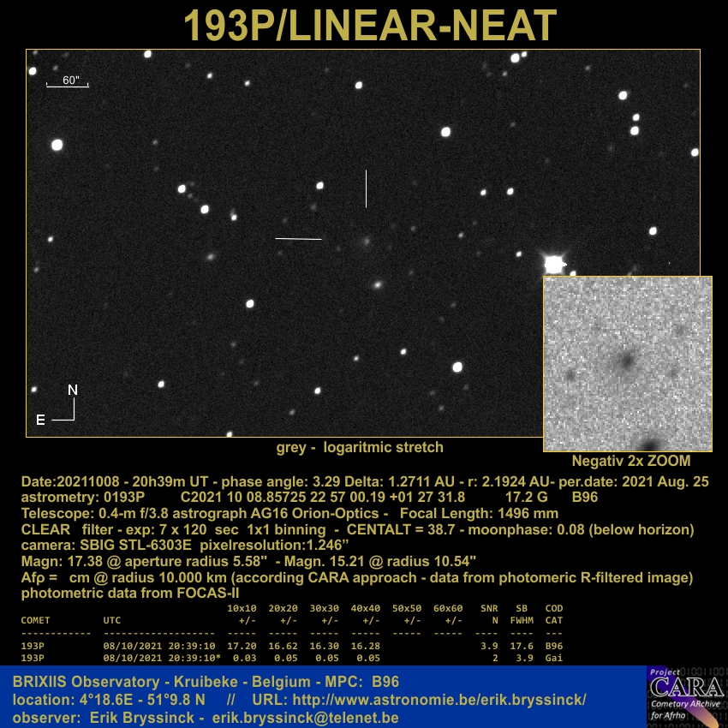Click the COMET column header
Screen dimensions: 728x728
35,620
